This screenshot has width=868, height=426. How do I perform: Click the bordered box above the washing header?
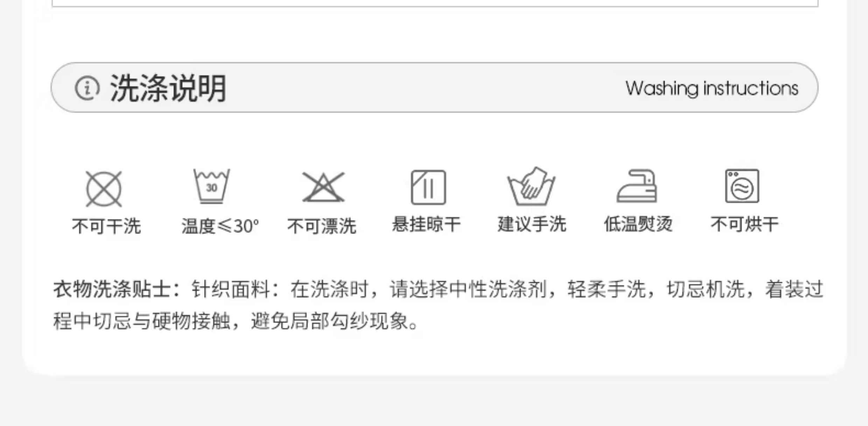coord(435,3)
